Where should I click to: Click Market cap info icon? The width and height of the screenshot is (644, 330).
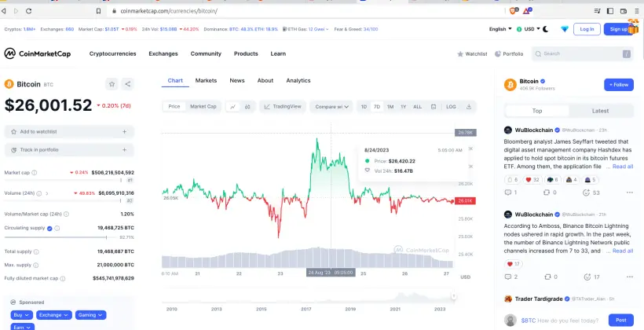(x=34, y=173)
